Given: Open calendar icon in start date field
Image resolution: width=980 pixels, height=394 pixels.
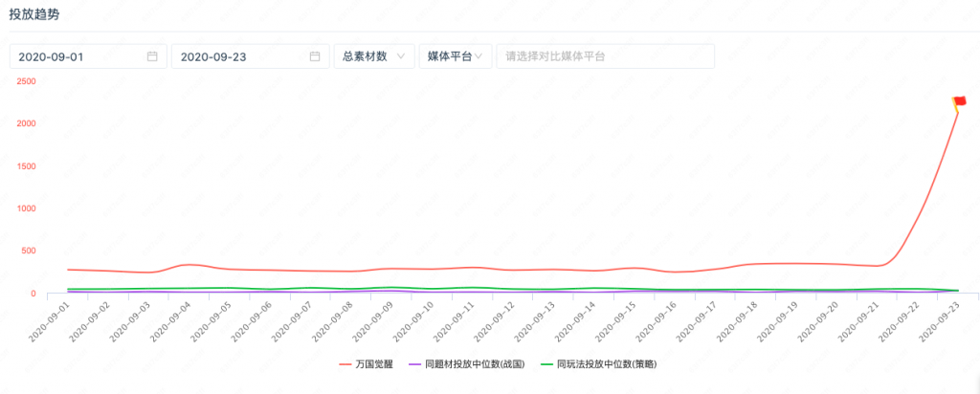Looking at the screenshot, I should [x=152, y=56].
